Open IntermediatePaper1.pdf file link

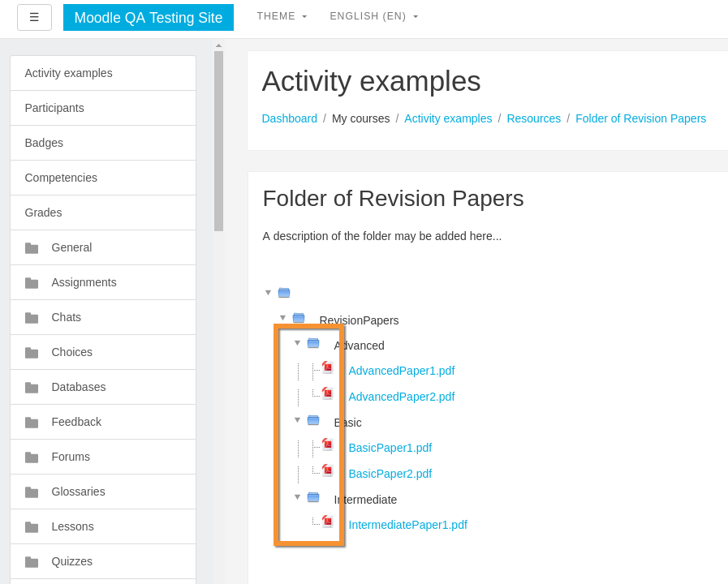click(x=407, y=525)
